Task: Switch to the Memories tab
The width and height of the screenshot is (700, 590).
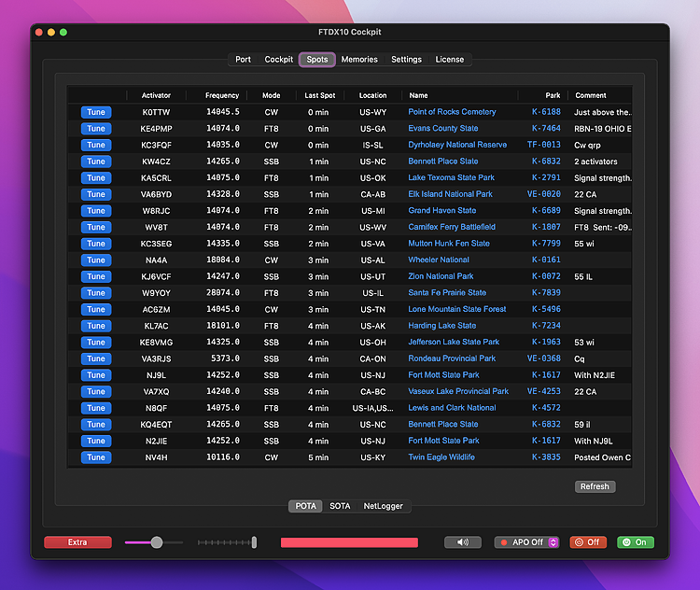Action: [x=359, y=60]
